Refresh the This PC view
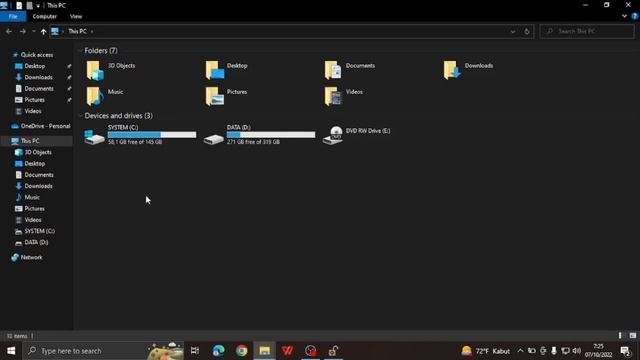This screenshot has width=640, height=360. tap(527, 31)
